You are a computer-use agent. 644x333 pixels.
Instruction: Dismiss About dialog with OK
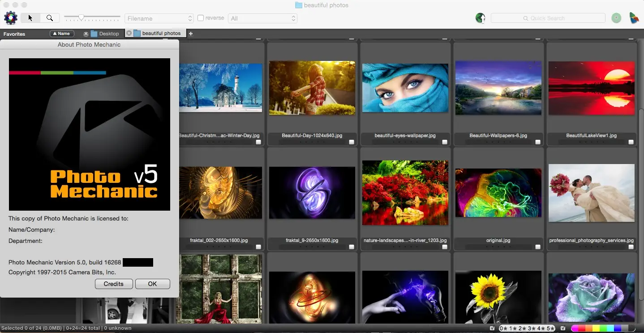tap(152, 284)
